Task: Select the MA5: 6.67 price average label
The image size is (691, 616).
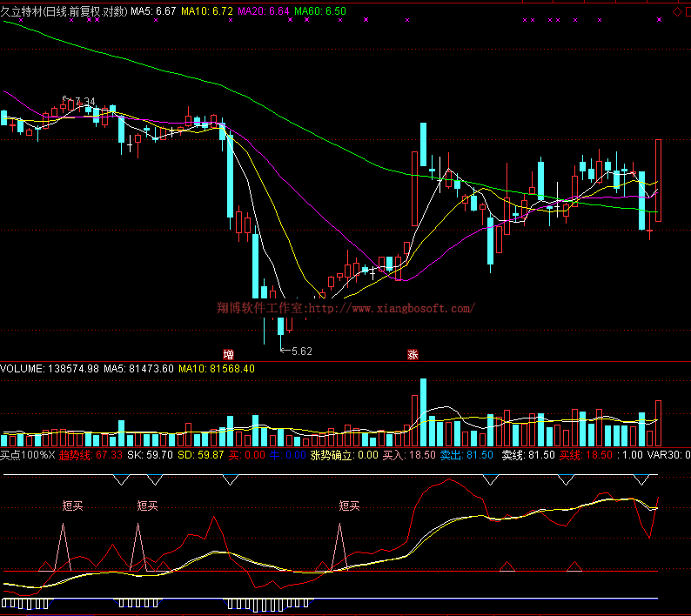Action: tap(153, 11)
